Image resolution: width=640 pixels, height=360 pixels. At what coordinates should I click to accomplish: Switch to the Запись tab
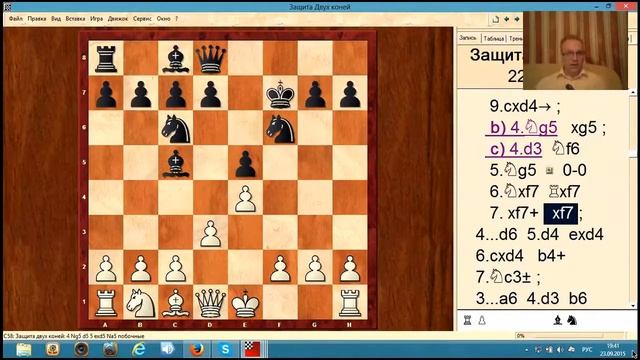[468, 38]
